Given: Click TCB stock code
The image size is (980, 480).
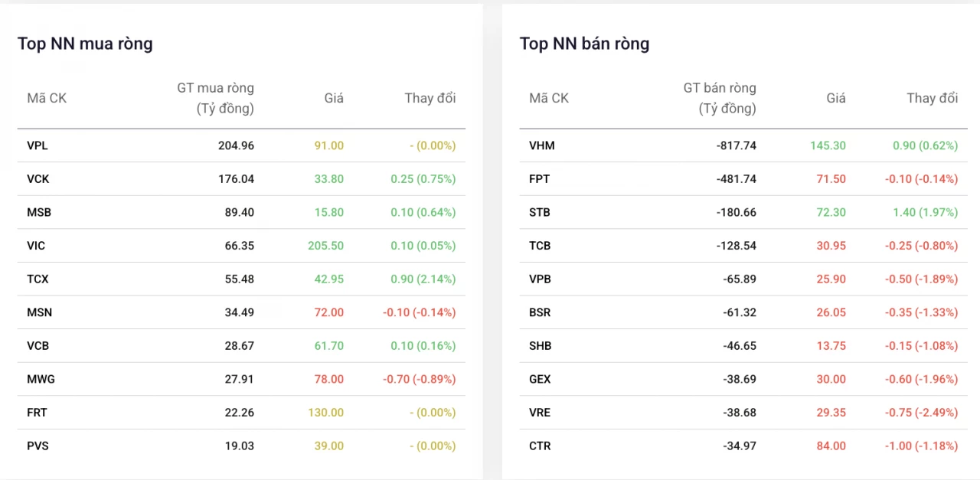Looking at the screenshot, I should coord(540,246).
